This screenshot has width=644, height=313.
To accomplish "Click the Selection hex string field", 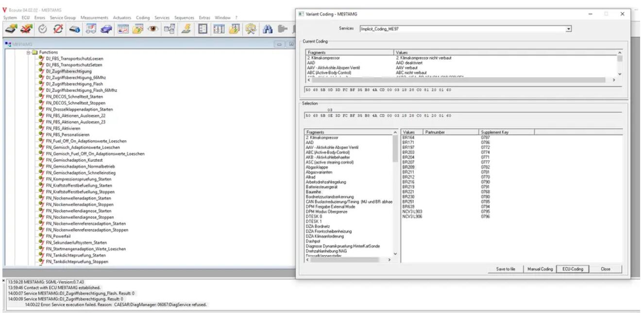I will [x=462, y=115].
